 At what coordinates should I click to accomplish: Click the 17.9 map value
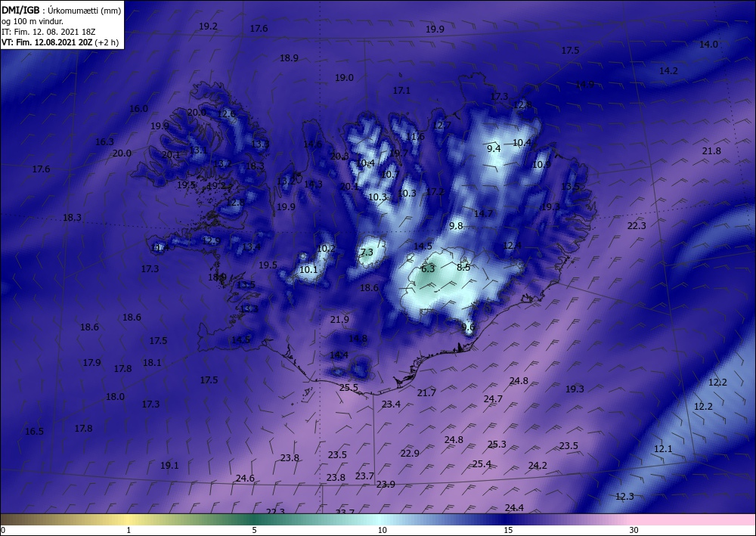coord(91,362)
